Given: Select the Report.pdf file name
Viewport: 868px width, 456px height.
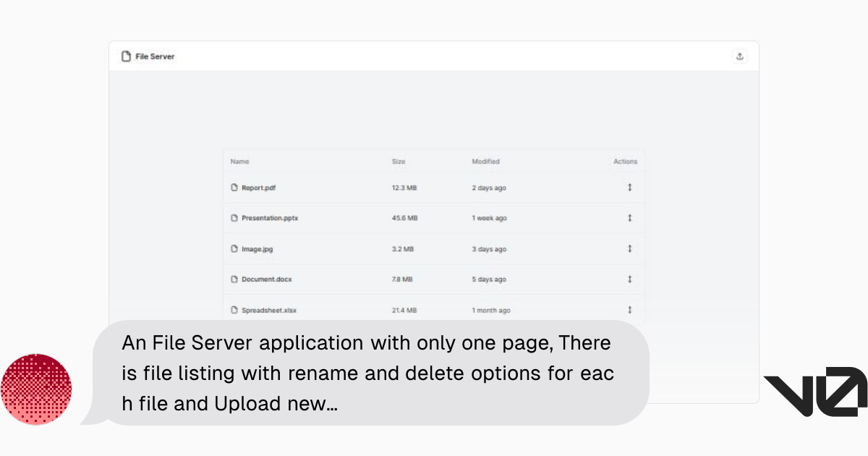Looking at the screenshot, I should tap(259, 187).
